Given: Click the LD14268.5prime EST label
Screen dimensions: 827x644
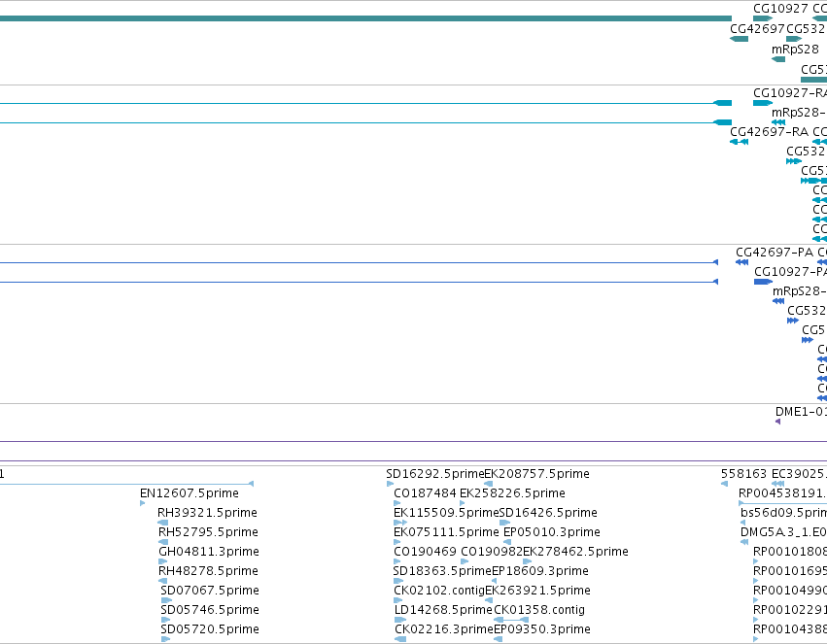Looking at the screenshot, I should click(x=443, y=611).
